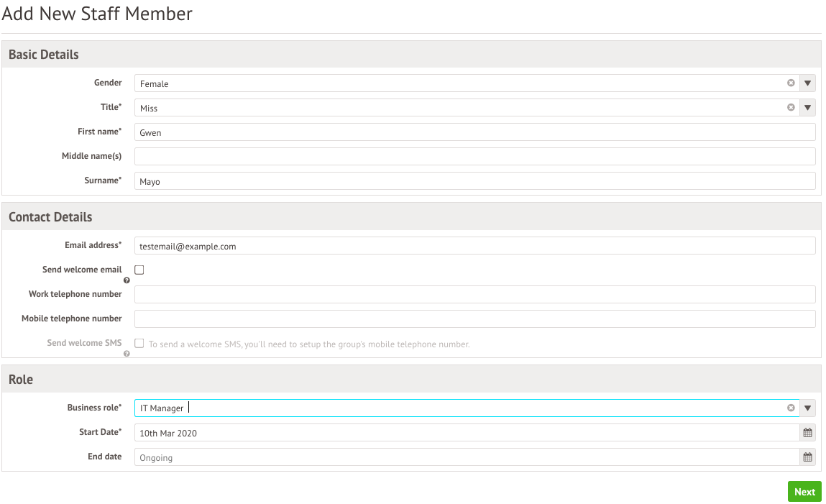Tick the Send welcome SMS checkbox
Screen dimensions: 826x504
coord(139,344)
